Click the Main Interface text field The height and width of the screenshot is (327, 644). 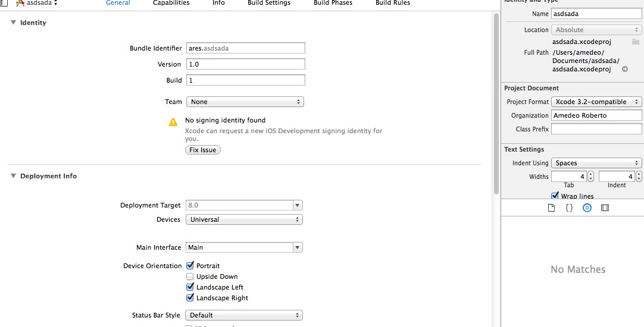point(239,247)
